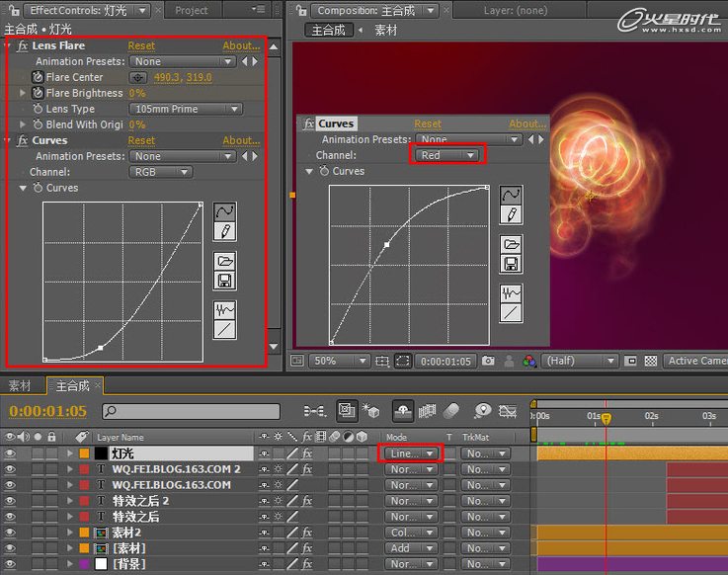Image resolution: width=728 pixels, height=575 pixels.
Task: Click About for the left Curves effect
Action: pos(241,140)
